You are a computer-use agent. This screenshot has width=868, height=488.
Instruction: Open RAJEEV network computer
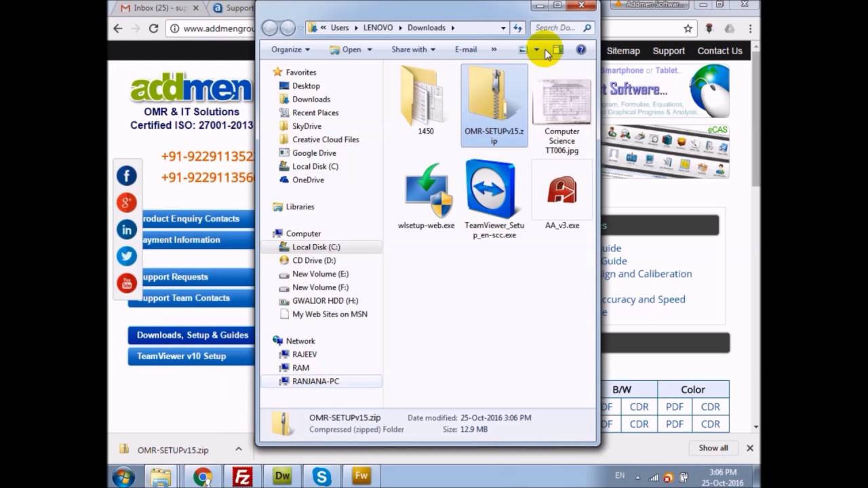point(304,354)
